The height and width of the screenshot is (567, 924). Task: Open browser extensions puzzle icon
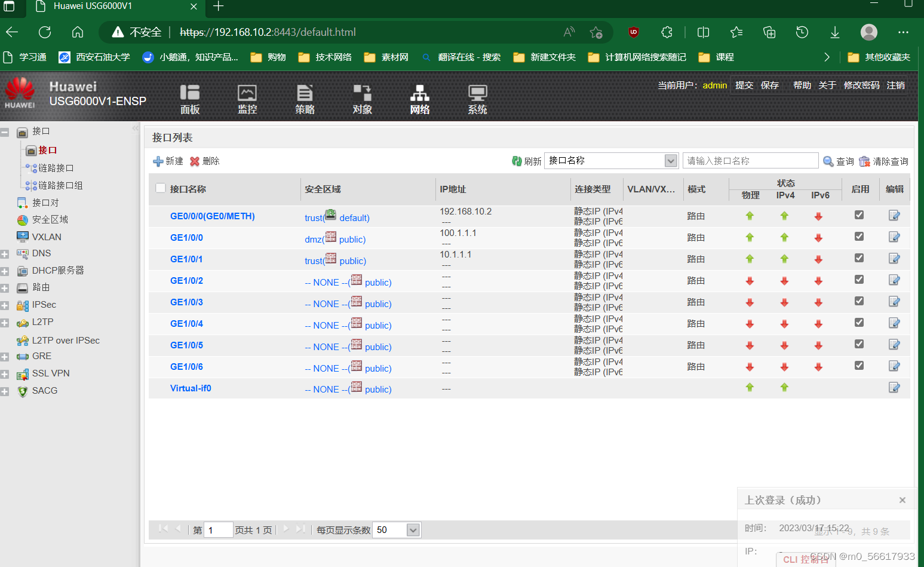pos(667,32)
